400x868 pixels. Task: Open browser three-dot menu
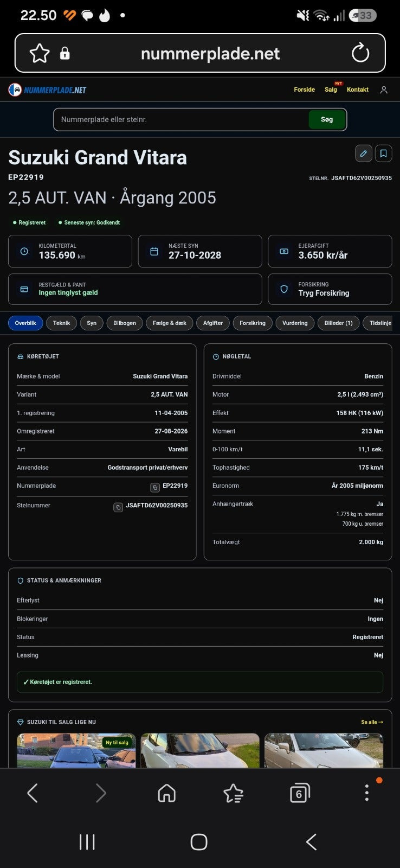click(x=367, y=793)
